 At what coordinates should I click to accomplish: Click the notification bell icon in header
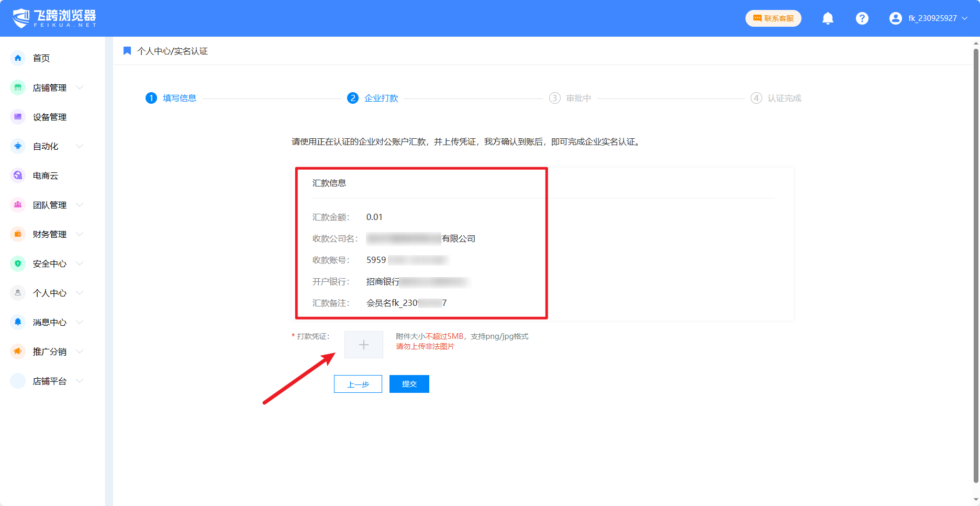[x=828, y=18]
